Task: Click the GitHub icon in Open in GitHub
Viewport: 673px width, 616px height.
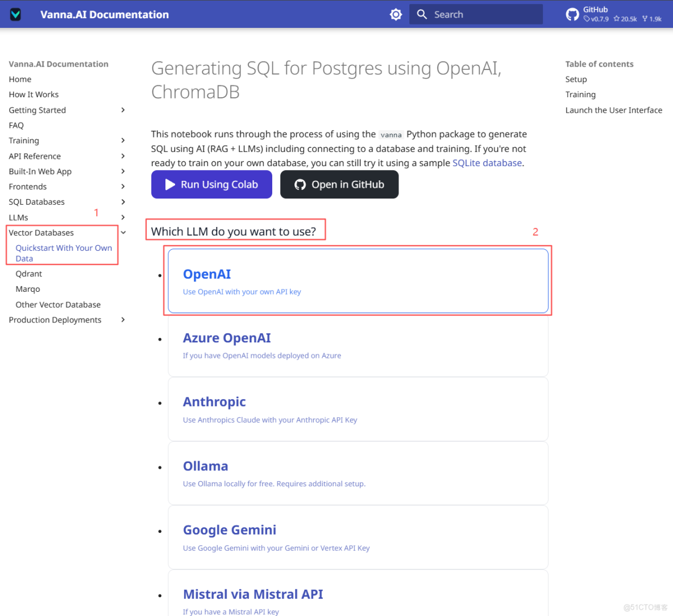Action: pos(300,184)
